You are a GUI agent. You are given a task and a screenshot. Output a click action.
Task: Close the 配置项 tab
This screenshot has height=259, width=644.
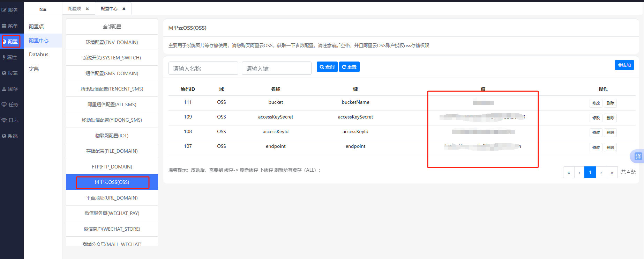point(87,9)
